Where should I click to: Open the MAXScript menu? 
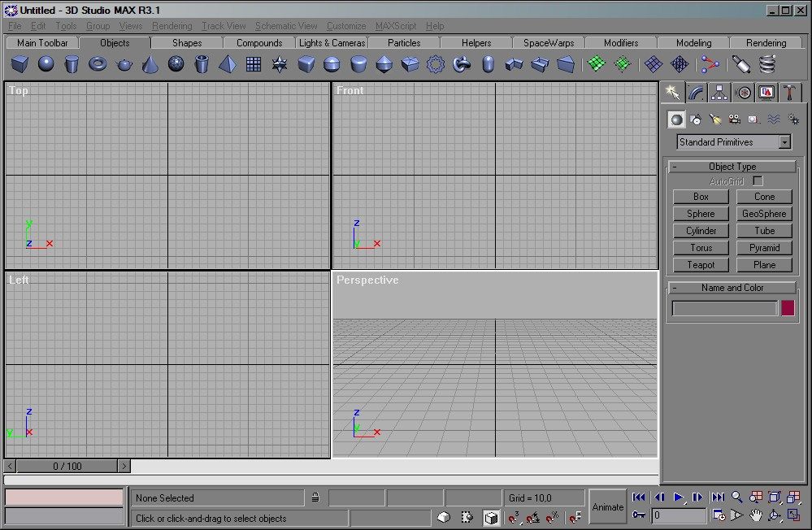396,26
